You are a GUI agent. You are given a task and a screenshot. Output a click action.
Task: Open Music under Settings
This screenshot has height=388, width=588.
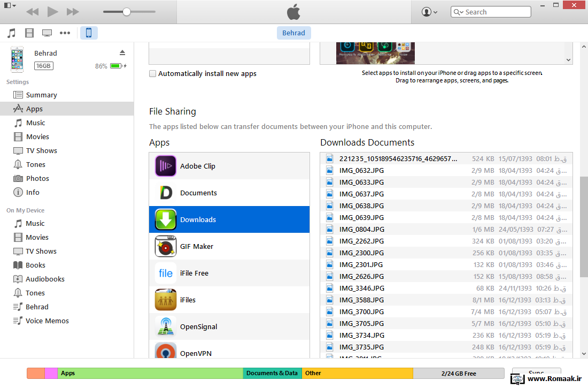67,123
